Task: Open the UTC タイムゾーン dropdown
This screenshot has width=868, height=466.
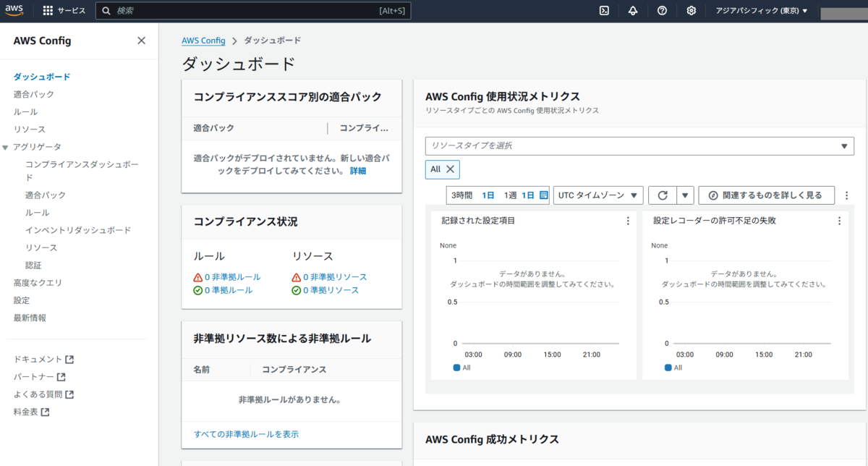Action: pos(598,195)
